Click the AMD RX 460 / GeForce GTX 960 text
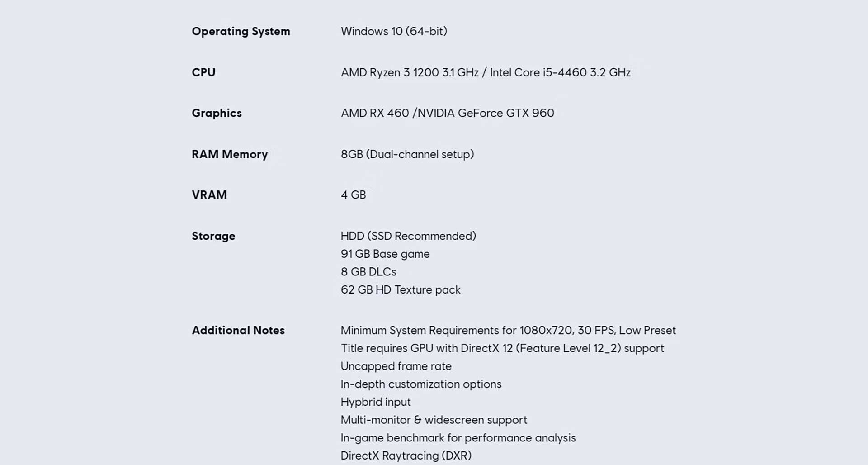Viewport: 868px width, 465px height. tap(447, 113)
